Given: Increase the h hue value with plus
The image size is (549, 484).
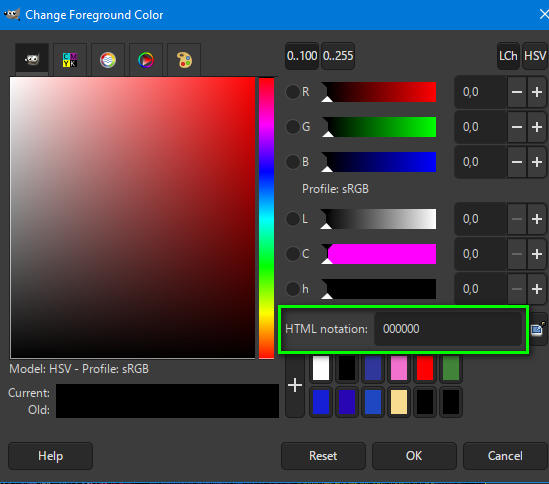Looking at the screenshot, I should 536,289.
